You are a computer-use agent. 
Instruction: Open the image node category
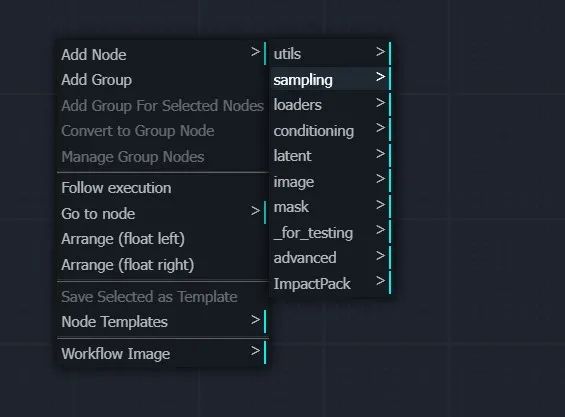pyautogui.click(x=332, y=182)
